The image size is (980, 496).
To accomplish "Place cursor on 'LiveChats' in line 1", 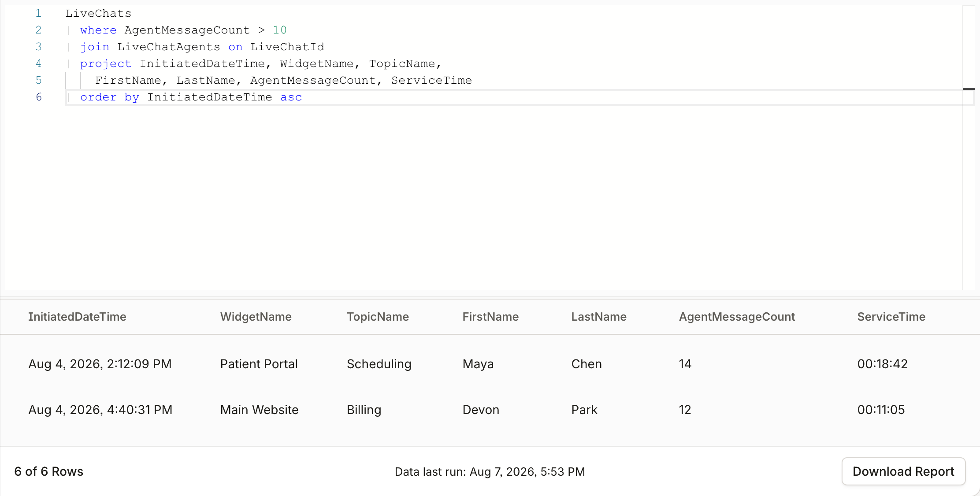I will 98,14.
